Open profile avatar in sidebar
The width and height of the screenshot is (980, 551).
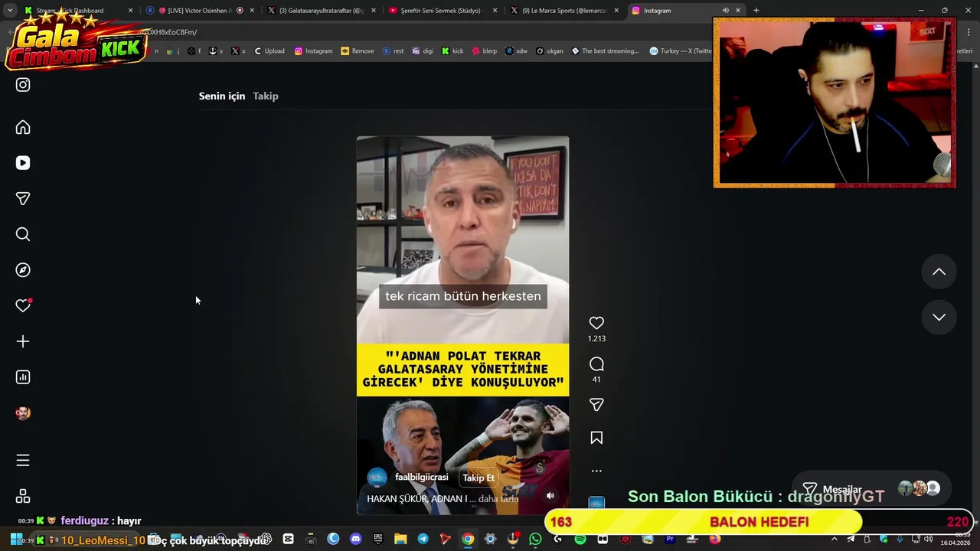coord(23,413)
